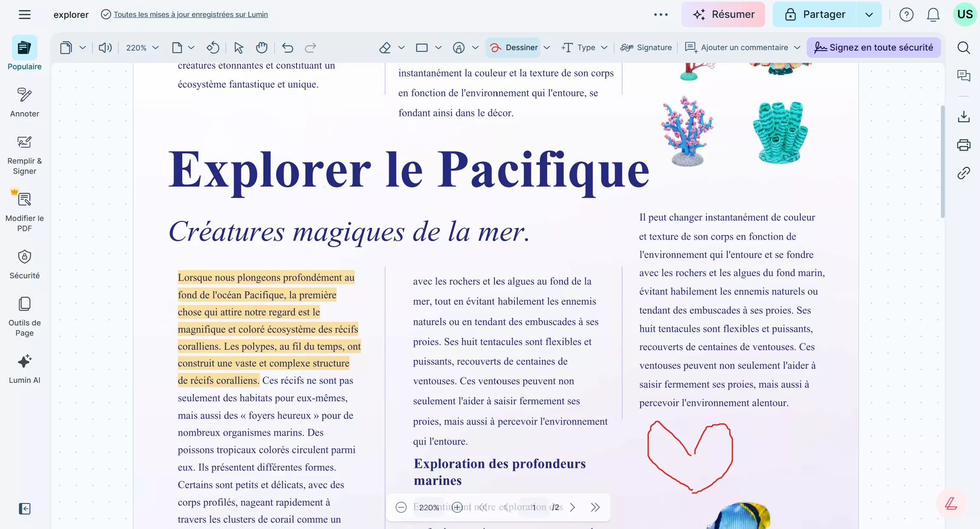Open the 220% zoom level dropdown
Screen dimensions: 980x529
[x=142, y=48]
